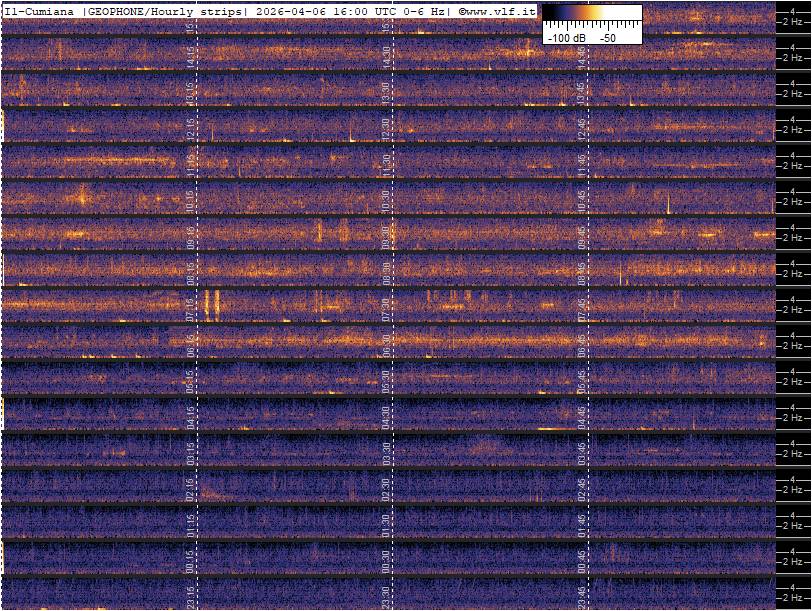Select the 14:15 time marker
The height and width of the screenshot is (611, 812).
coord(191,57)
